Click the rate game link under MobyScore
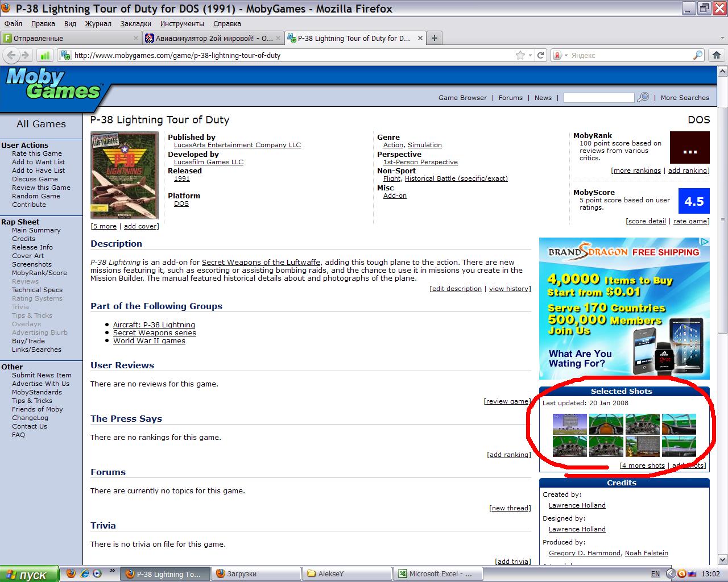Image resolution: width=728 pixels, height=582 pixels. [690, 221]
